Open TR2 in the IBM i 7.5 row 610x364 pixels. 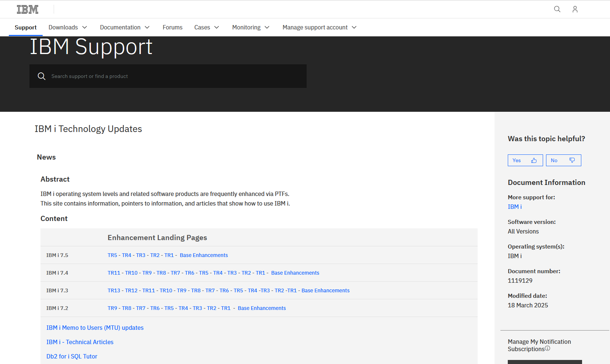[x=155, y=255]
